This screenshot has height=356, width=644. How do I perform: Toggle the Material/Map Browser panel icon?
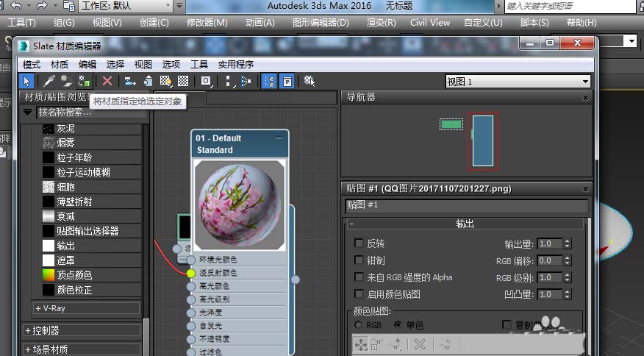click(269, 82)
